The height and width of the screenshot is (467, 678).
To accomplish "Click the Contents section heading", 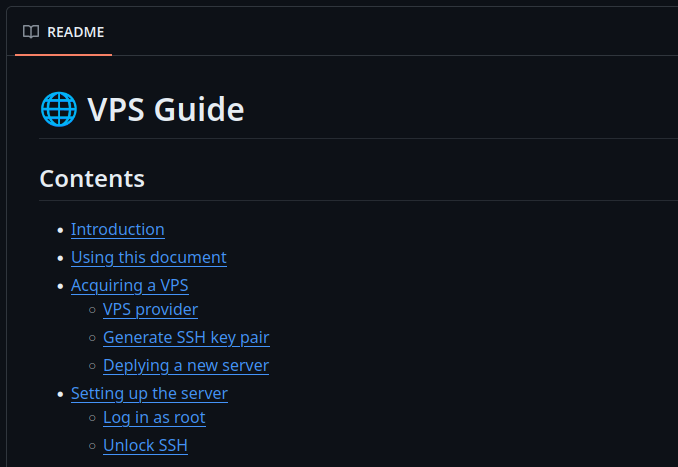I will [x=92, y=179].
